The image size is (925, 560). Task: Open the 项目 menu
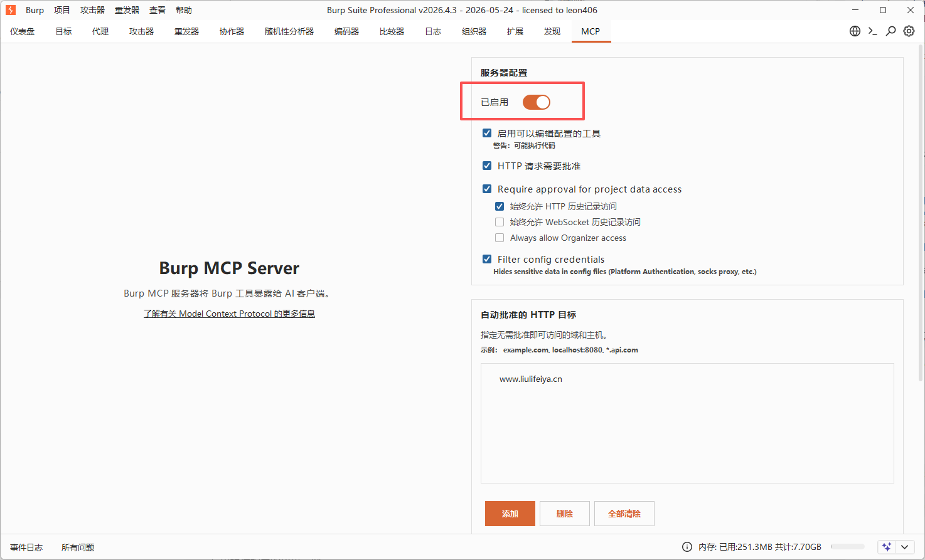(x=62, y=10)
